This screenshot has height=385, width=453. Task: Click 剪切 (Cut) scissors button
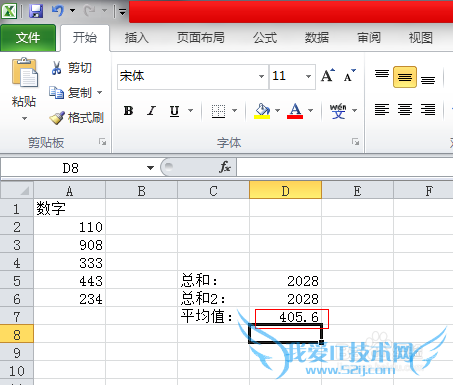pyautogui.click(x=71, y=68)
